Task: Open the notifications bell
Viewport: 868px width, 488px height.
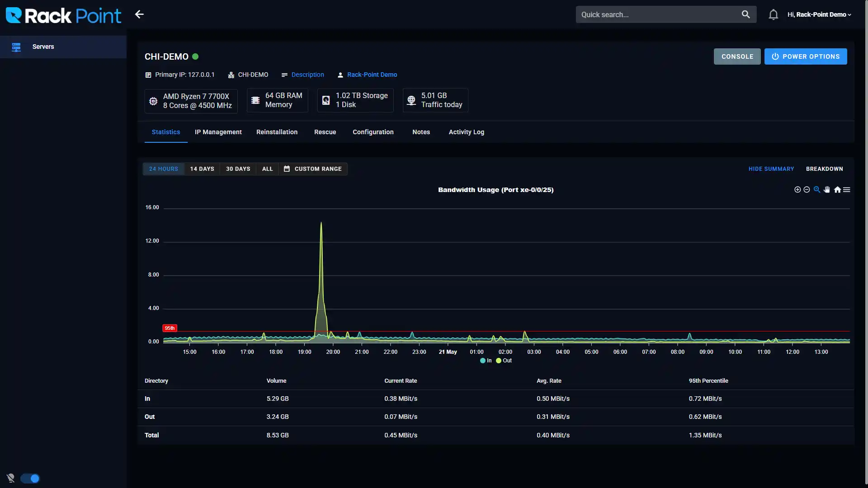Action: click(x=774, y=14)
